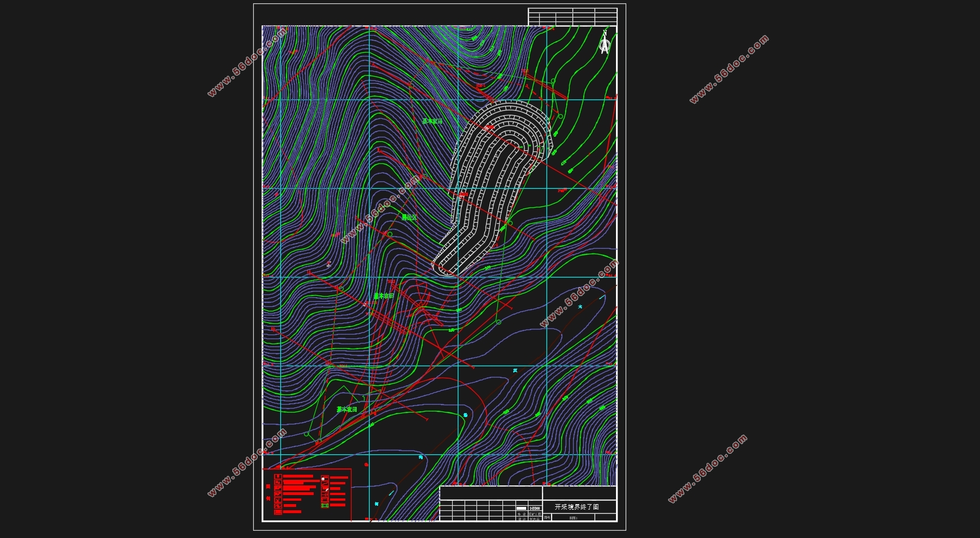This screenshot has width=980, height=538.
Task: Click legend symbol with white dot
Action: point(324,479)
